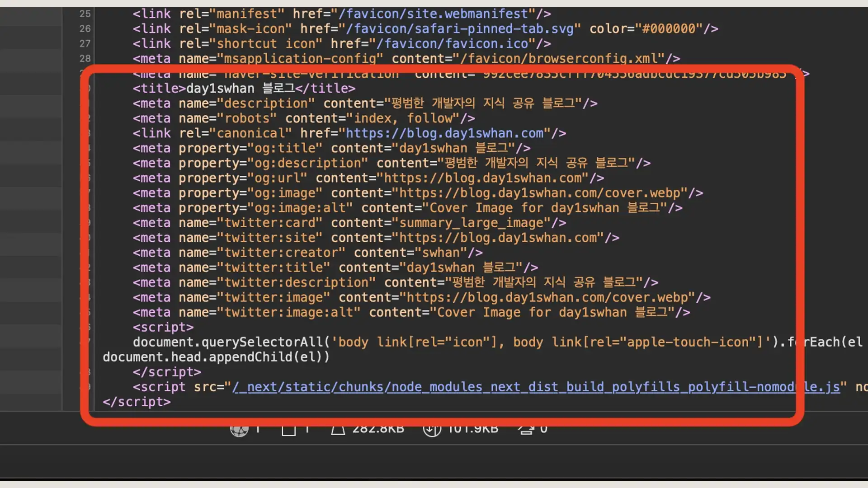Follow the canonical href https://blog.day1swhan.com link
Image resolution: width=868 pixels, height=488 pixels.
pos(445,133)
